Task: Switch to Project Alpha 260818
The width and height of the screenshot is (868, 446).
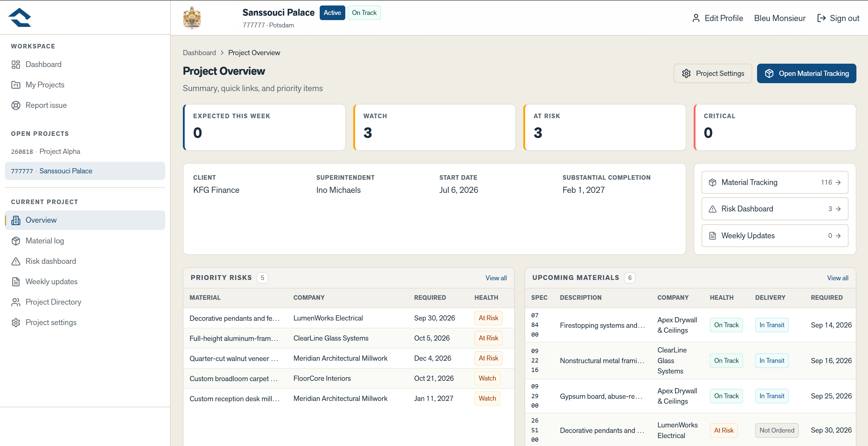Action: (85, 152)
